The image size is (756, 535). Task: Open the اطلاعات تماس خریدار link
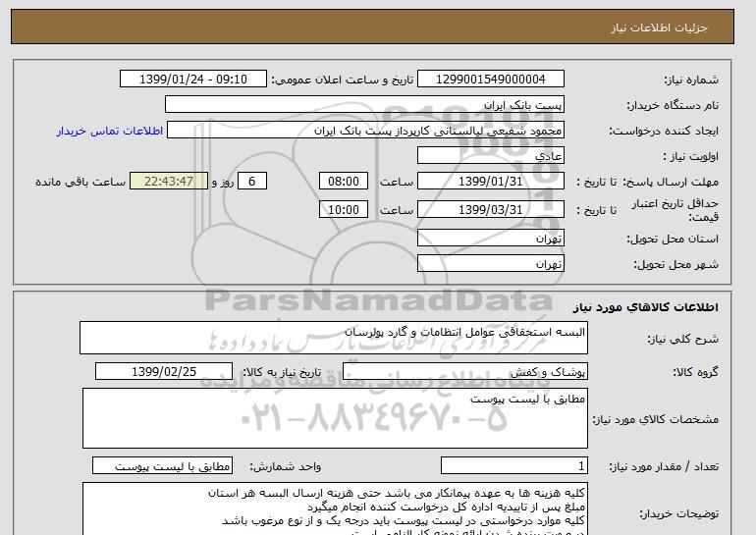[x=109, y=132]
